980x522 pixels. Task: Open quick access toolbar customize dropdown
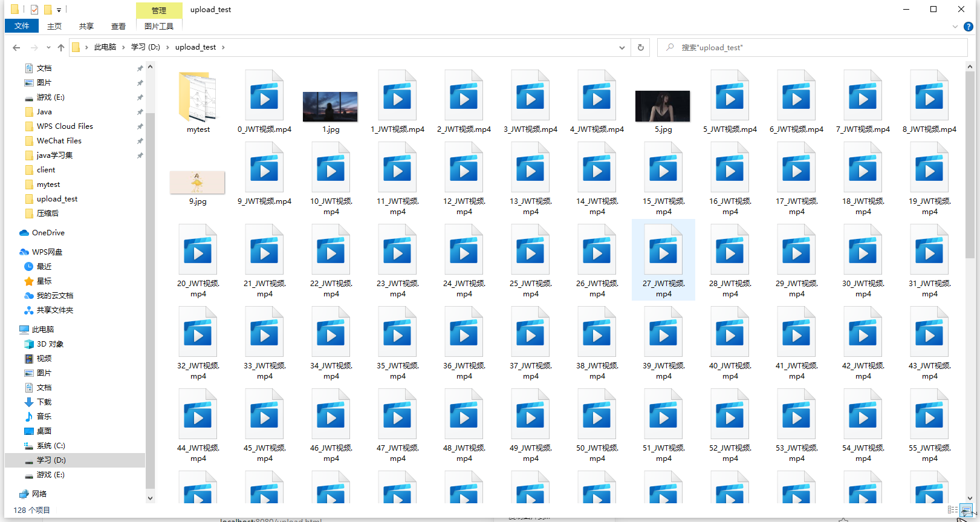click(59, 10)
